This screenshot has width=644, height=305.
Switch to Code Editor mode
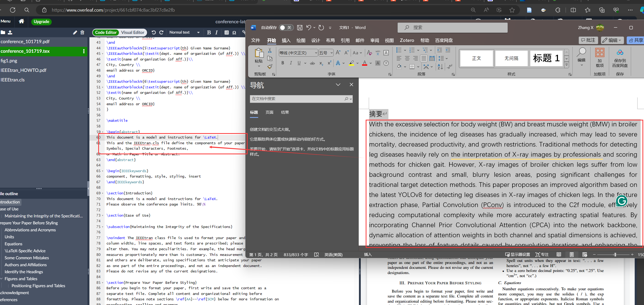pos(106,33)
